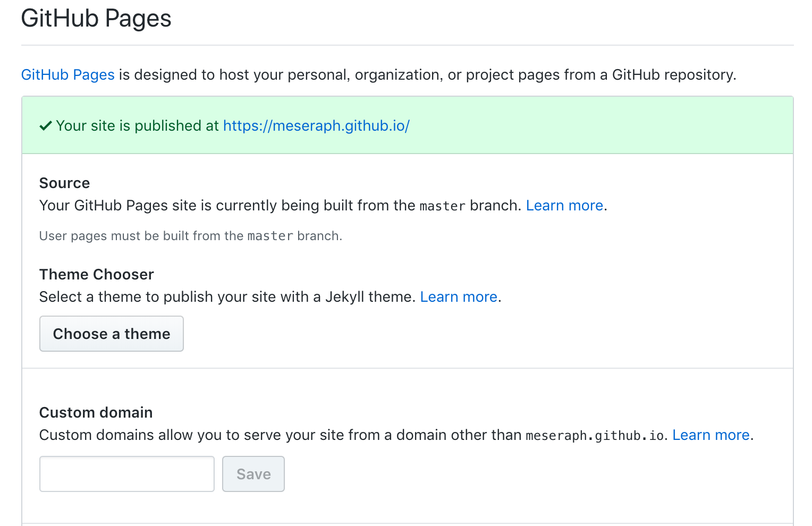The width and height of the screenshot is (812, 526).
Task: Open Learn more next to the master branch
Action: click(564, 205)
